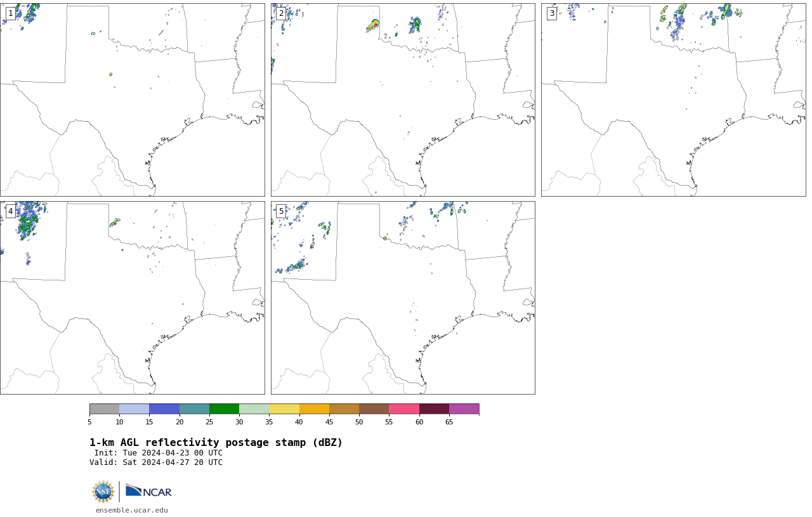Click the member number 5 label box
This screenshot has width=812, height=517.
tap(281, 211)
